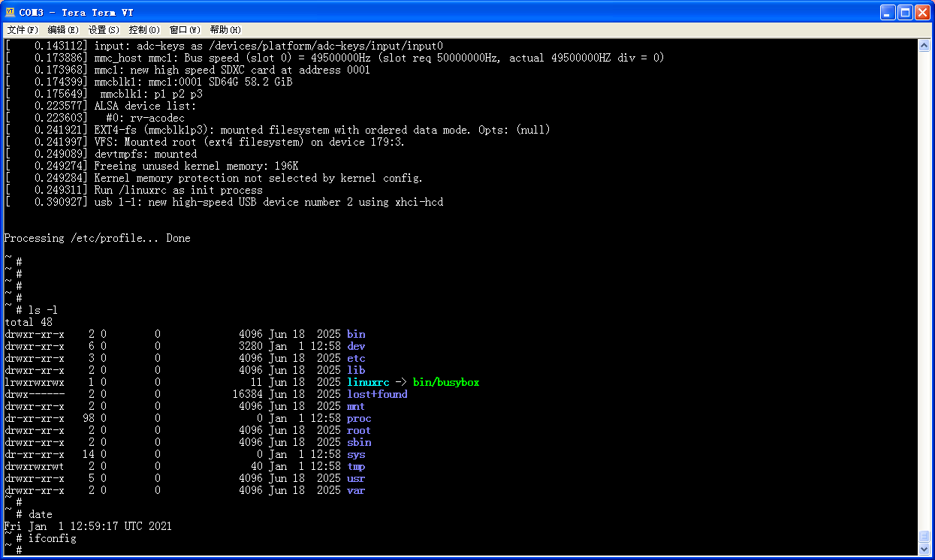The height and width of the screenshot is (560, 935).
Task: Click the 'ifconfig' command text
Action: (53, 538)
